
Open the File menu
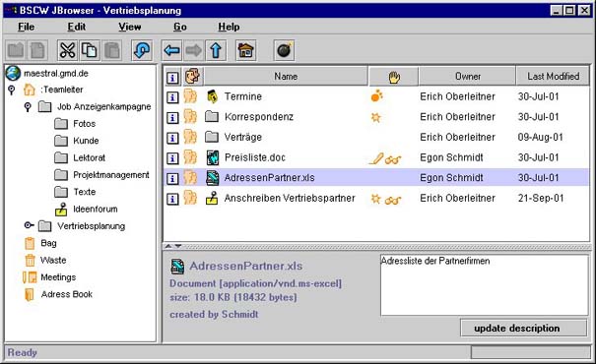[26, 27]
